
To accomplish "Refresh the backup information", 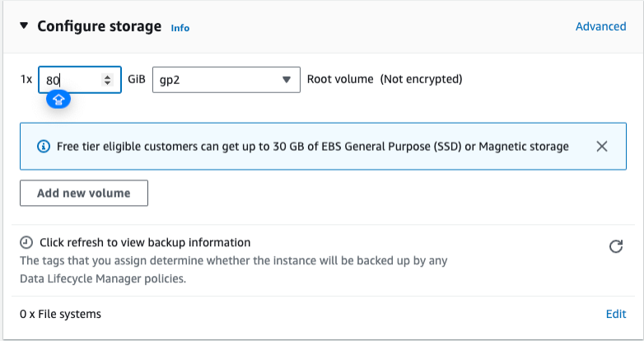I will tap(614, 246).
